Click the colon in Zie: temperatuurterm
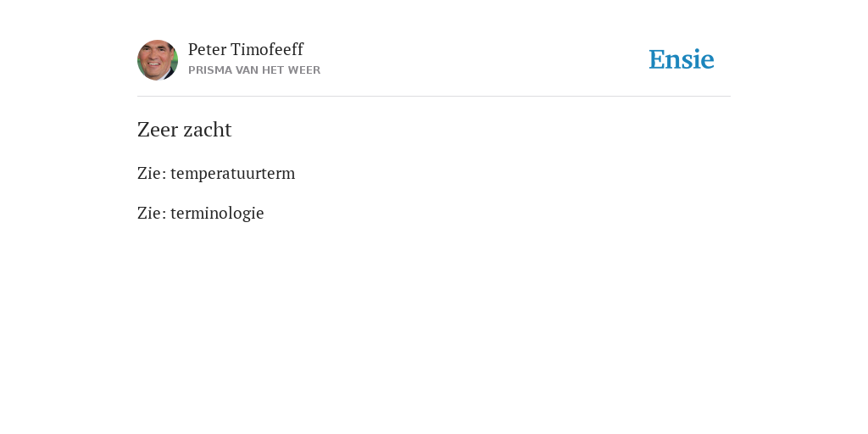 [x=164, y=175]
